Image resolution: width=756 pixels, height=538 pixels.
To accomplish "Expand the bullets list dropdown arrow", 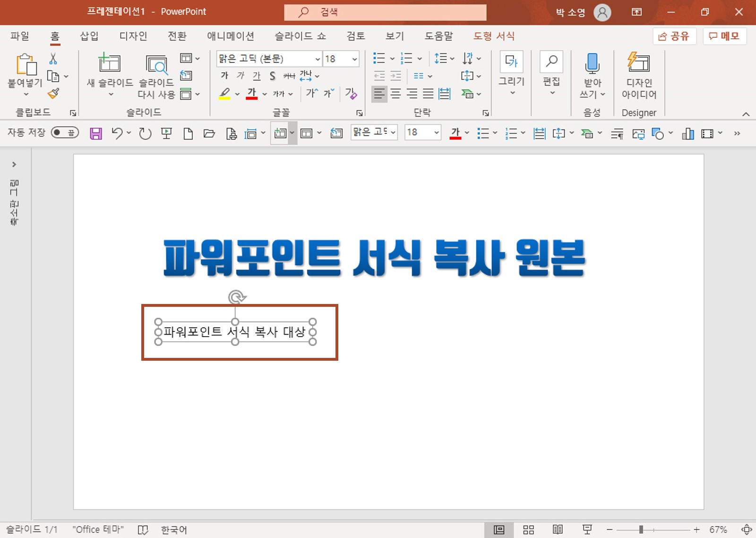I will coord(392,59).
